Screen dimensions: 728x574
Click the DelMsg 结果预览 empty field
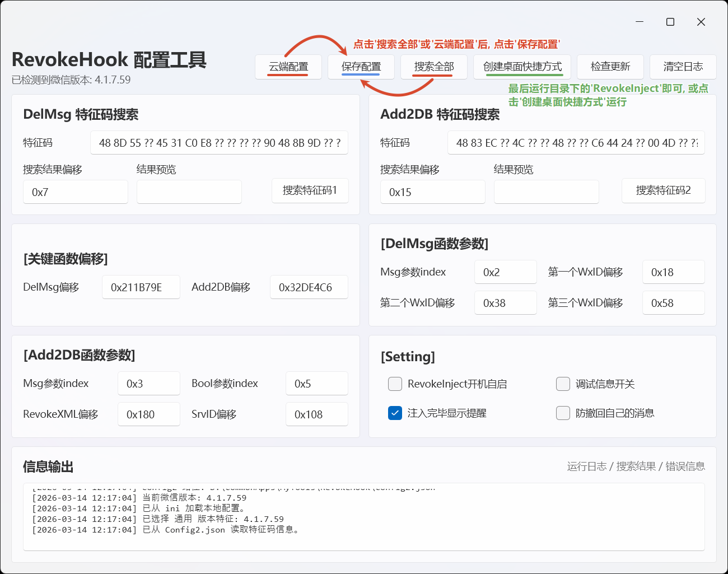tap(189, 192)
